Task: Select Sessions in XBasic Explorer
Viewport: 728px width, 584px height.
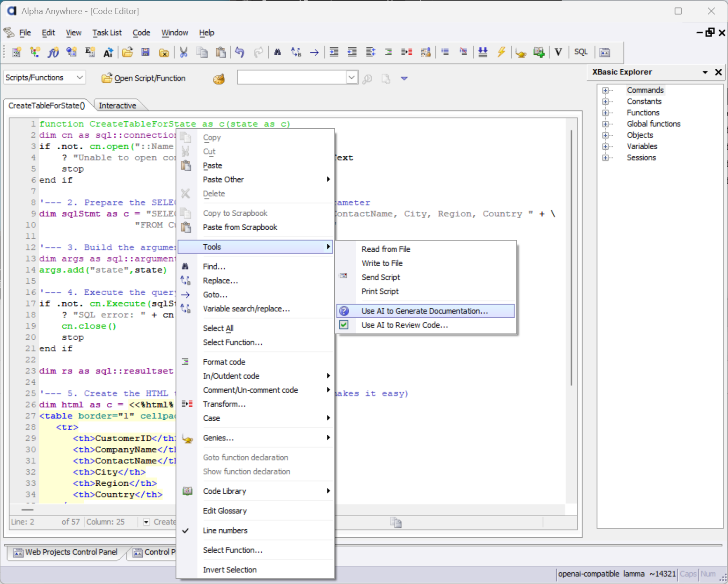Action: [x=641, y=158]
